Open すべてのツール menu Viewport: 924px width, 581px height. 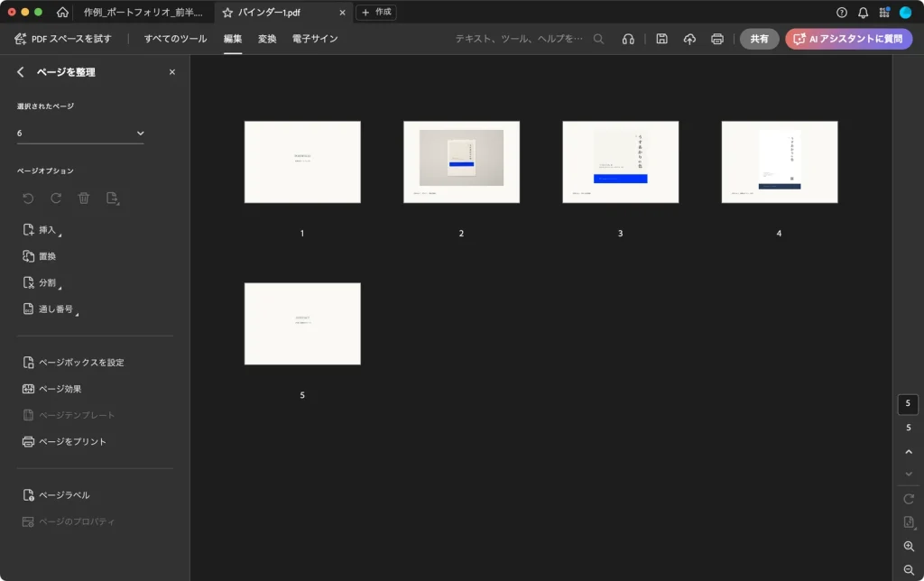click(x=176, y=39)
